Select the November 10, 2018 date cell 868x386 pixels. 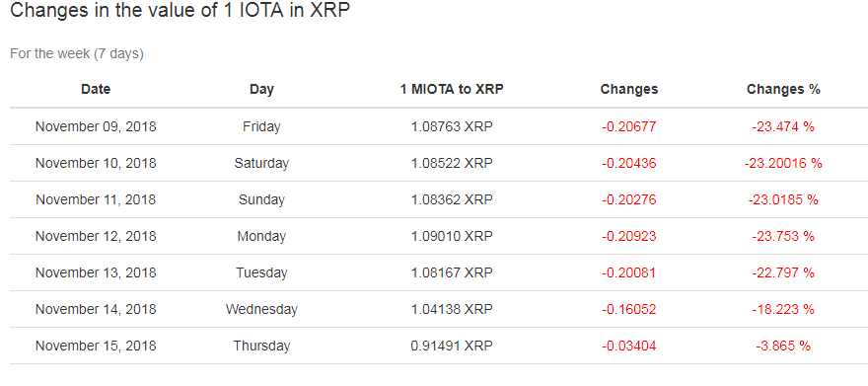click(x=96, y=163)
